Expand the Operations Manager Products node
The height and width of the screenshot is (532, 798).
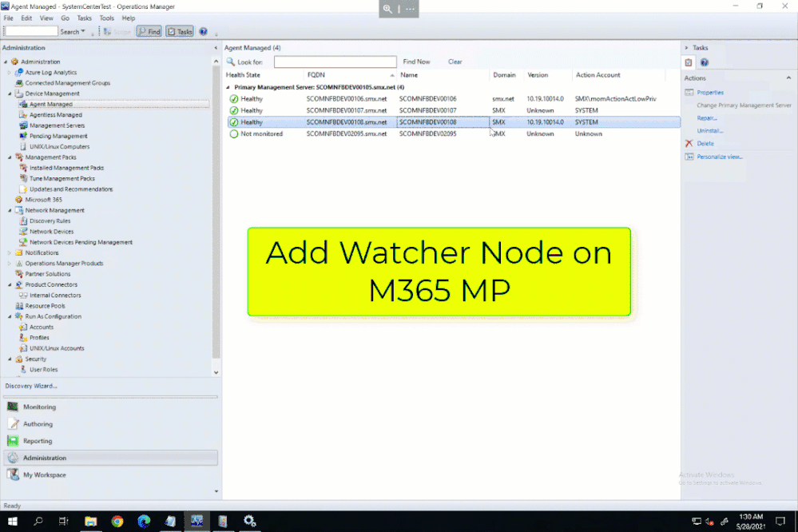[10, 264]
